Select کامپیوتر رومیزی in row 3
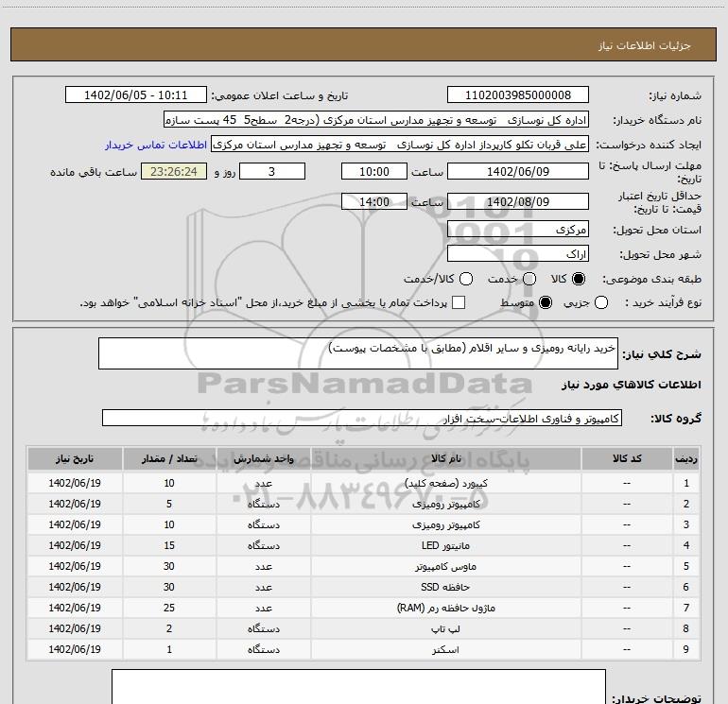Screen dimensions: 728x704 coord(445,524)
